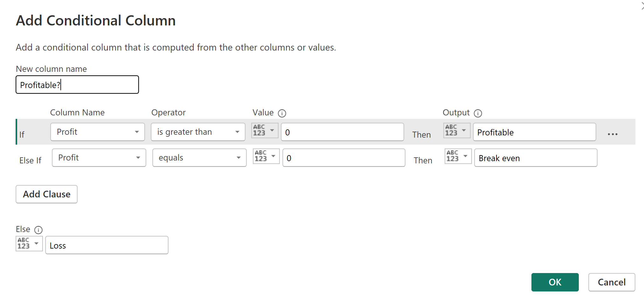Image resolution: width=644 pixels, height=301 pixels.
Task: Open value type selector in Else If row
Action: click(x=266, y=156)
